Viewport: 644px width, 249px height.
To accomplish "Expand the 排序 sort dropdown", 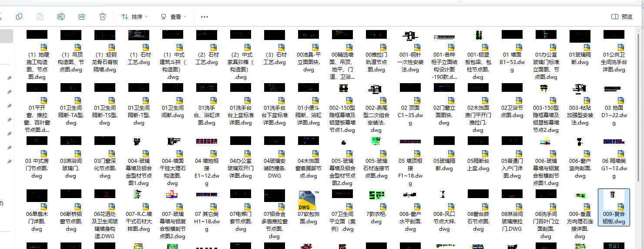I will pyautogui.click(x=134, y=17).
